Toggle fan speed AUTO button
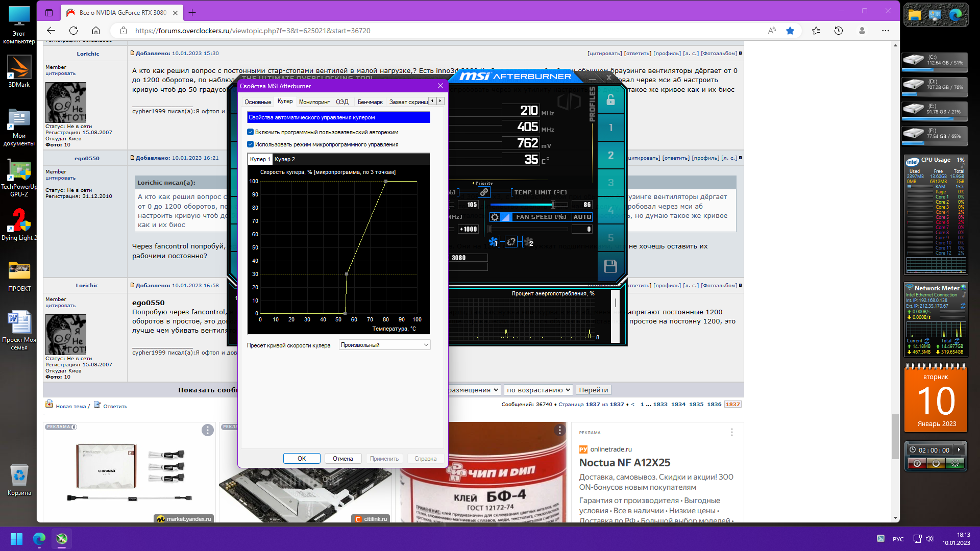 [x=582, y=217]
